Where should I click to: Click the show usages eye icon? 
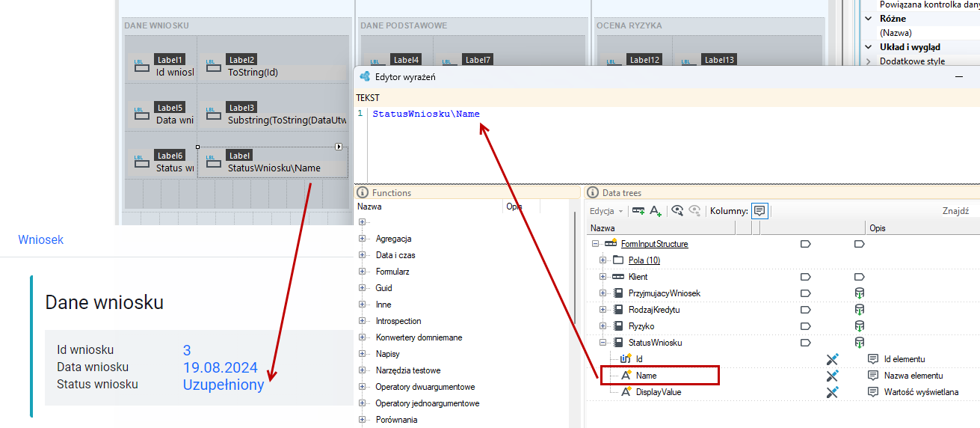677,211
